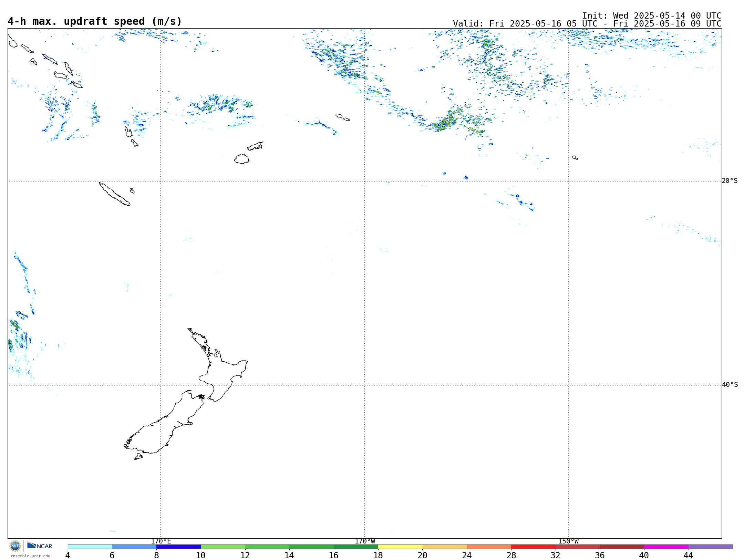Click the colorbar tick label 4
744x560 pixels.
tap(68, 555)
